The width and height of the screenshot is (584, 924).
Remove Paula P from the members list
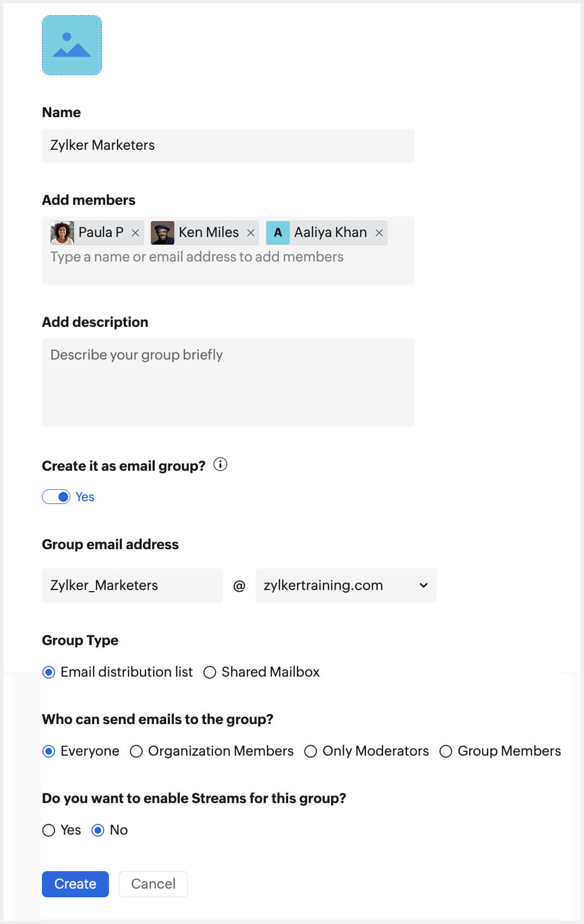[x=135, y=233]
